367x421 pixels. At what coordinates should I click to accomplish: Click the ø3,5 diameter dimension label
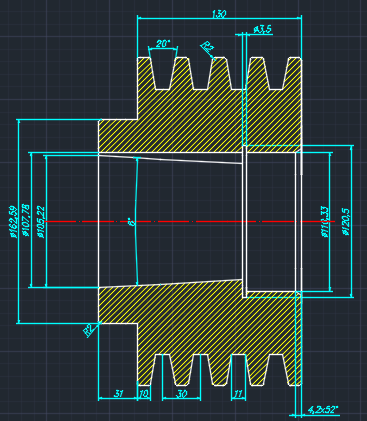pos(263,29)
